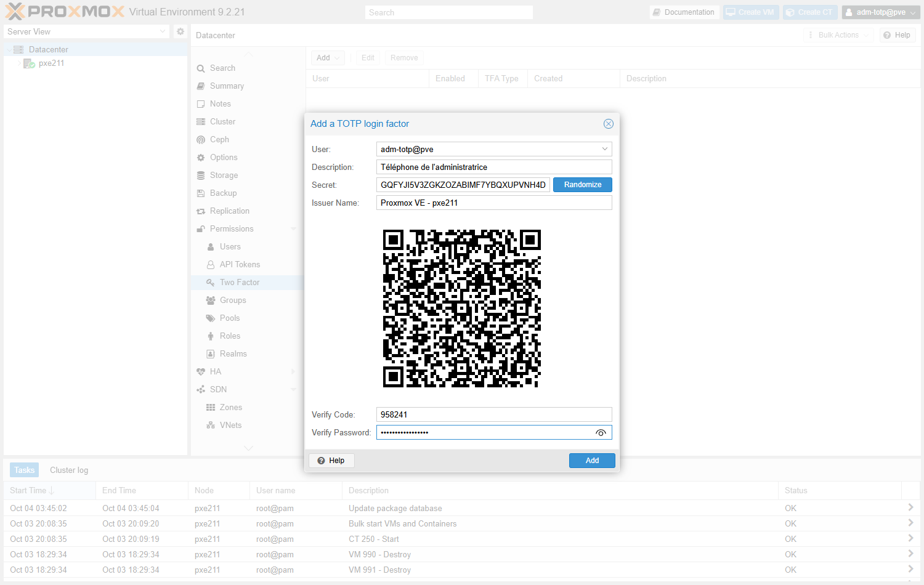This screenshot has width=924, height=585.
Task: Open the Groups page
Action: (233, 301)
